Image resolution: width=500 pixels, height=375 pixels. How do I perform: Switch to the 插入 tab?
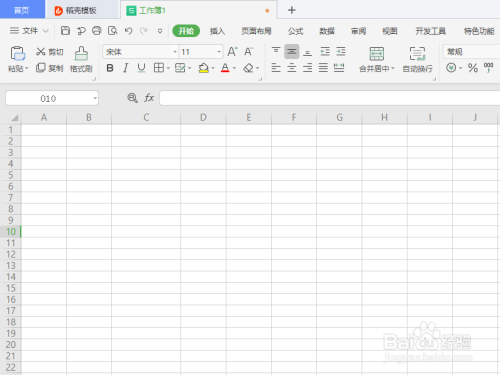click(217, 31)
